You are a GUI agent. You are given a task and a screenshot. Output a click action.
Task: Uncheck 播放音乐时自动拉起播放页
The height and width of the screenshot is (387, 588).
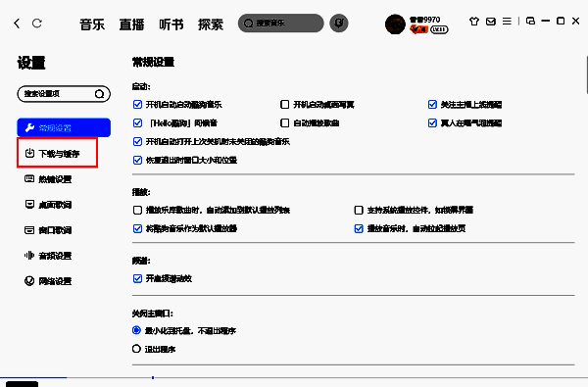point(359,228)
